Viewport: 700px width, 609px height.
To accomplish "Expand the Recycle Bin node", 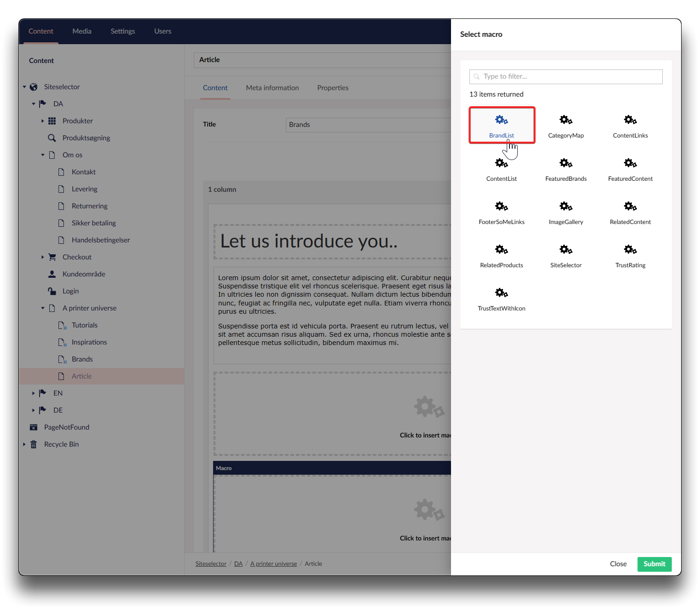I will 24,444.
